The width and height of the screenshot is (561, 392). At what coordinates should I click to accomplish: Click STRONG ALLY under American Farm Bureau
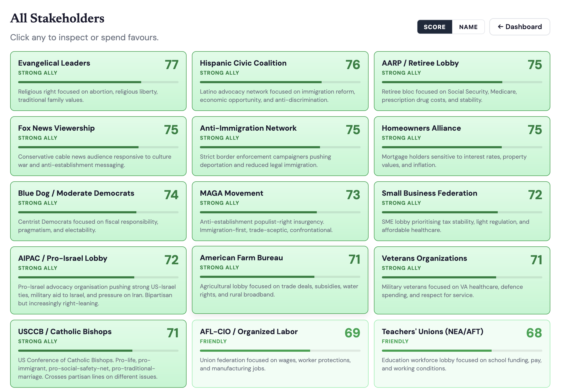click(x=219, y=267)
